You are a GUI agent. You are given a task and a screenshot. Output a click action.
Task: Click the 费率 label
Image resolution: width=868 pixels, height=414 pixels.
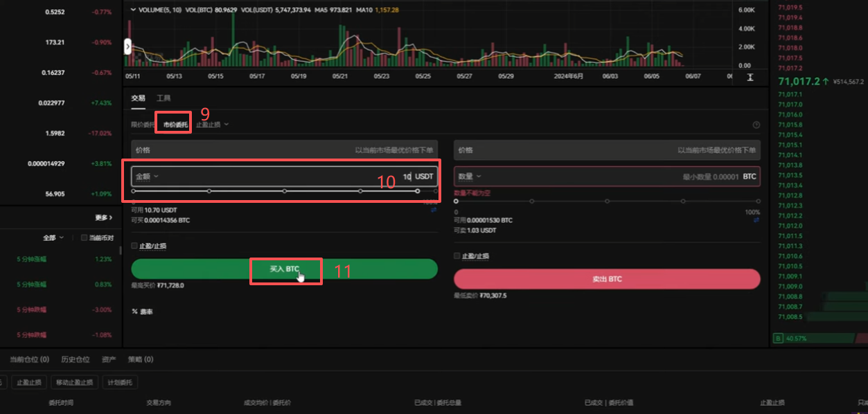[x=146, y=312]
